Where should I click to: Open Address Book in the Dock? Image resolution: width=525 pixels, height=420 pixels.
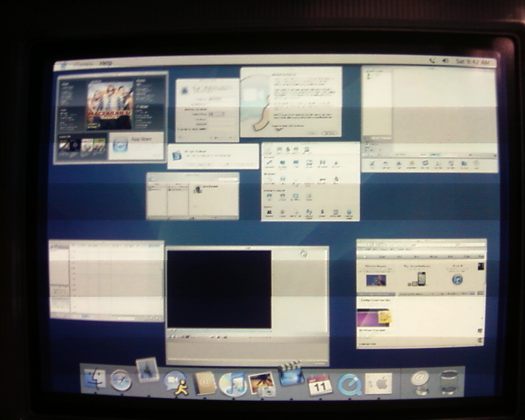pos(205,383)
